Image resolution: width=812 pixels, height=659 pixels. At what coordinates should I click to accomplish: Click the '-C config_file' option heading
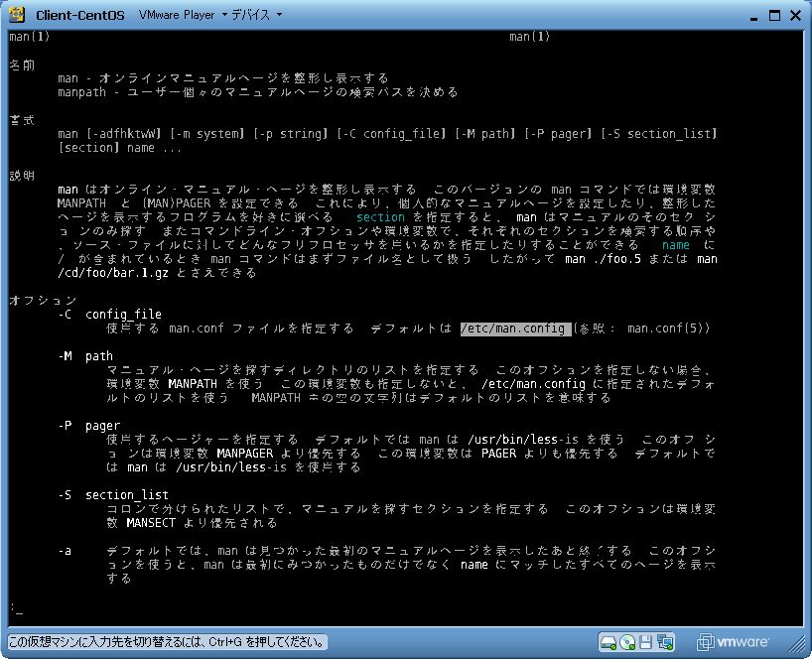109,315
